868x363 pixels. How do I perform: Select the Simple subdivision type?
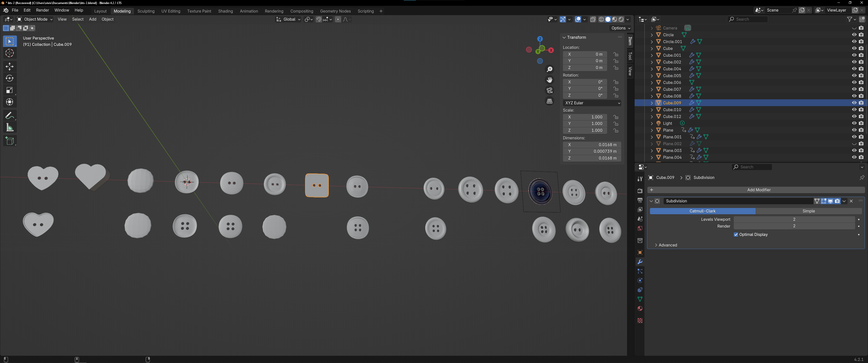click(x=808, y=211)
